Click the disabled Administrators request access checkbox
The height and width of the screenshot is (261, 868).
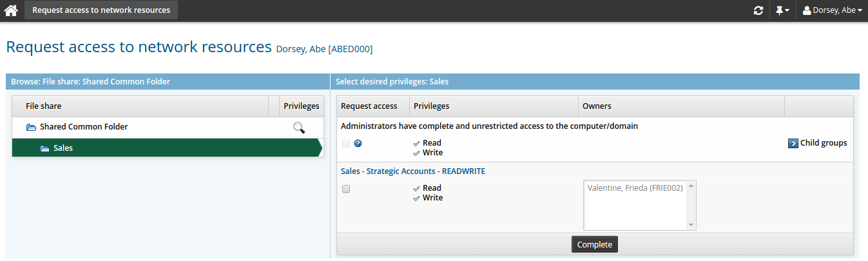(x=346, y=144)
